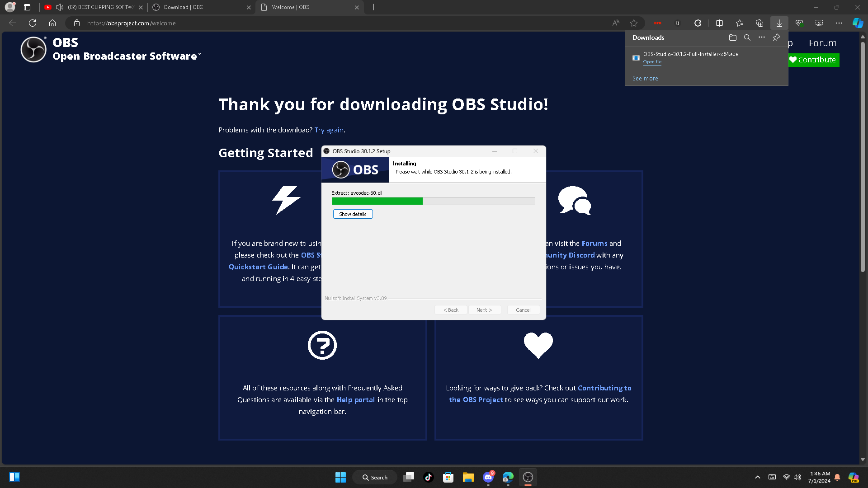The image size is (868, 488).
Task: Click the OBS logo in page header
Action: click(33, 49)
